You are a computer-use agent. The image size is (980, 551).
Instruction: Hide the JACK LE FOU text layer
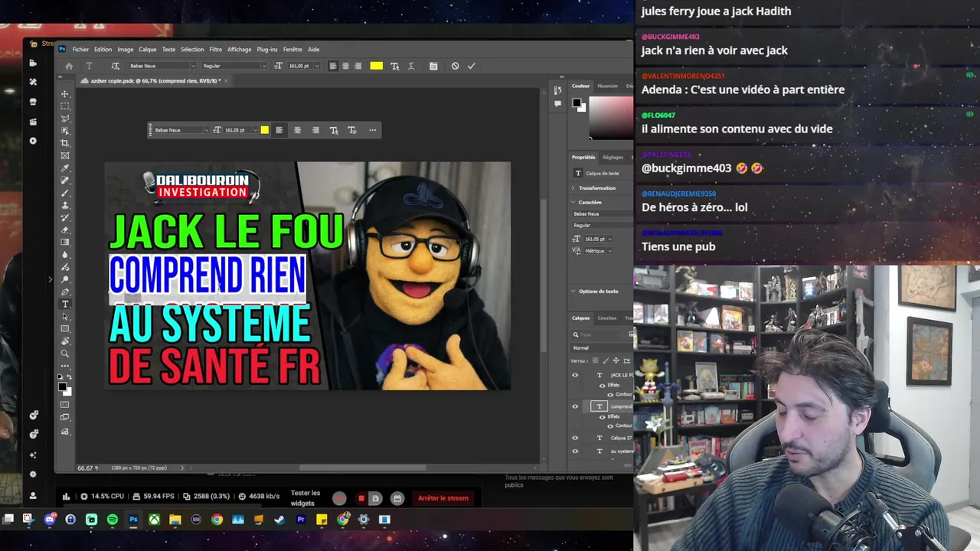pos(575,375)
